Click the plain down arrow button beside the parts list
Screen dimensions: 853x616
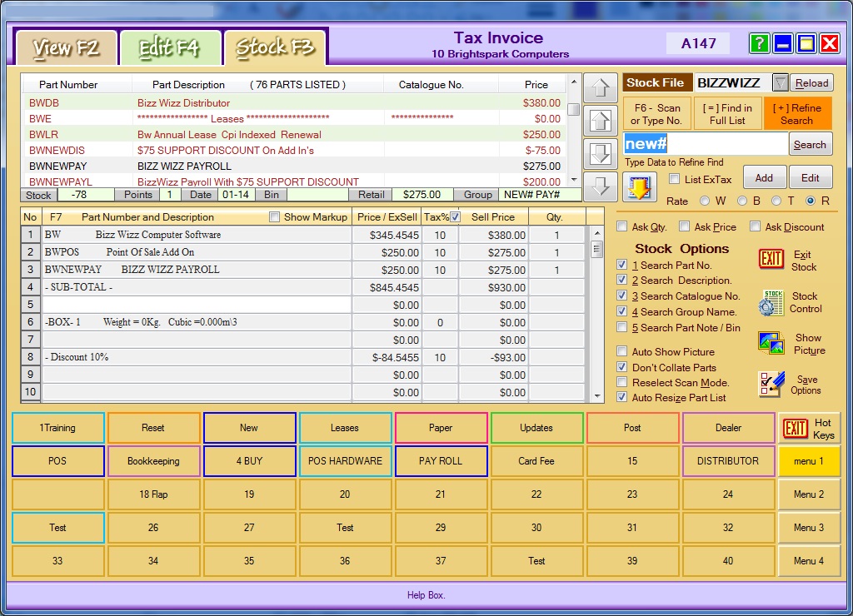click(x=601, y=186)
